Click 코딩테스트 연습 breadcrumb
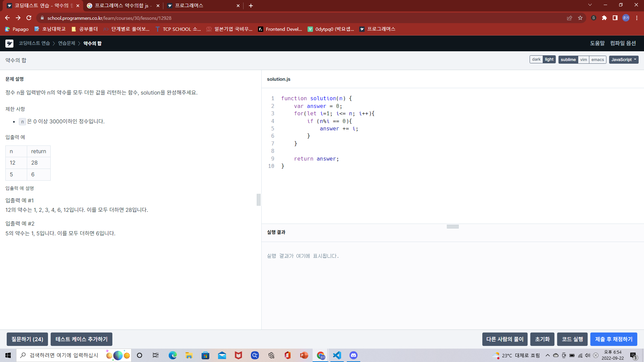Screen dimensions: 644x362 click(x=34, y=43)
